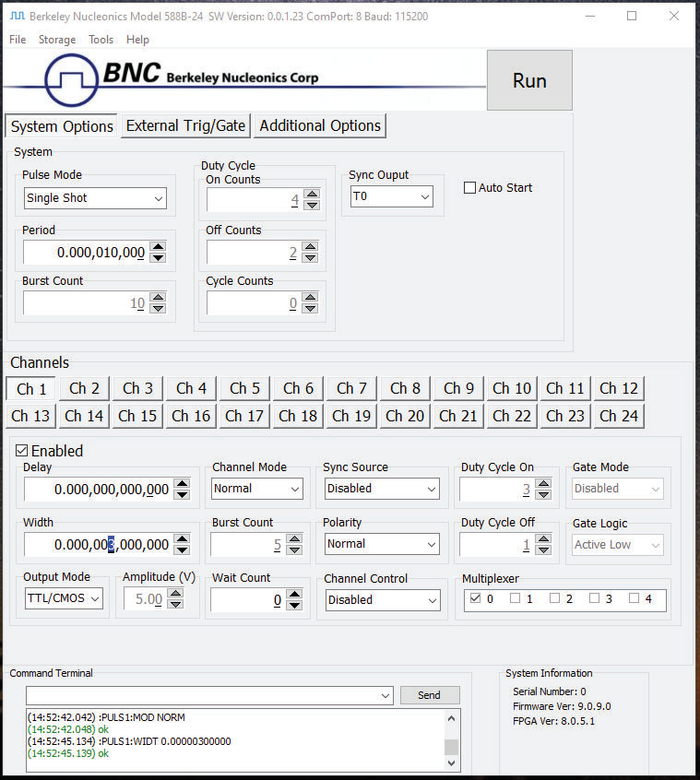Decrement channel Duty Cycle On value
This screenshot has width=700, height=780.
pyautogui.click(x=544, y=494)
